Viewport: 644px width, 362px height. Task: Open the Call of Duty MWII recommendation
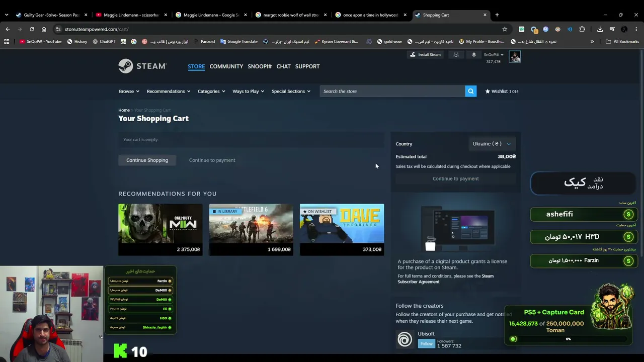(160, 230)
